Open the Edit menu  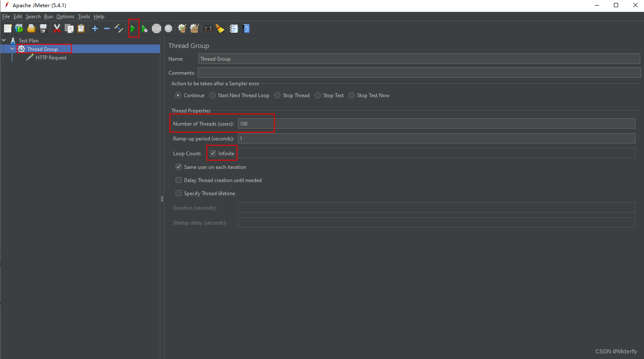18,17
